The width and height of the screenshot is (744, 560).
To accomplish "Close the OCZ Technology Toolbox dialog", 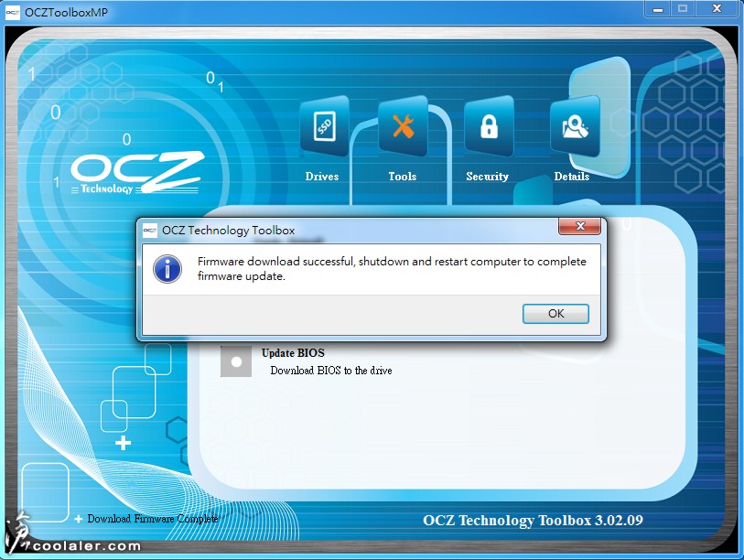I will [x=580, y=226].
